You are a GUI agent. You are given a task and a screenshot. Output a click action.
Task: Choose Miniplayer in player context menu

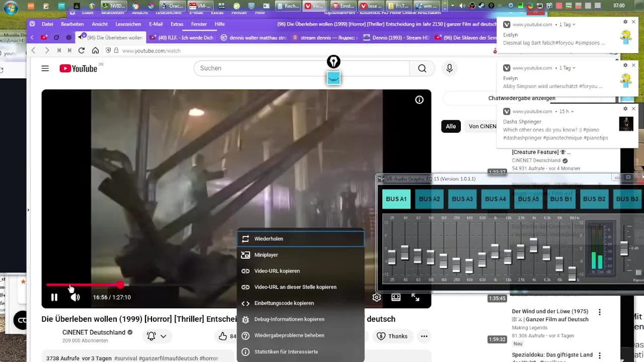pos(300,255)
